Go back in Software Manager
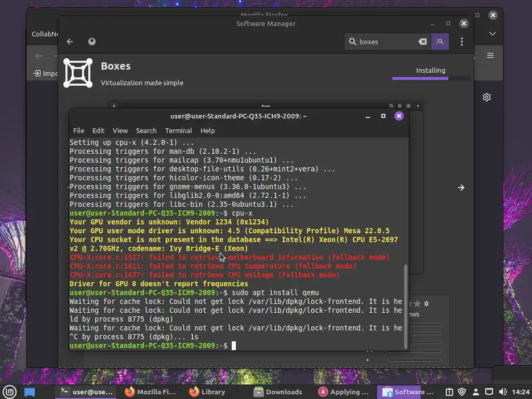Viewport: 532px width, 399px height. pos(70,42)
